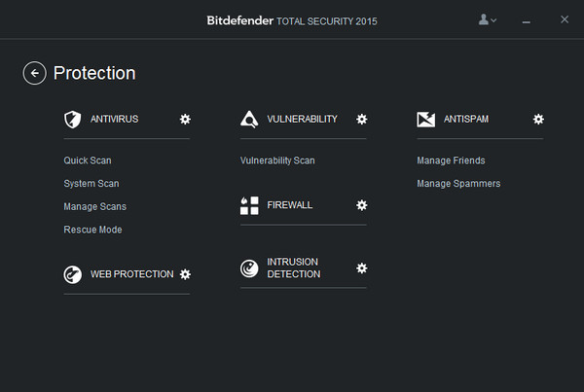Click the Firewall brick icon
The image size is (584, 392).
(x=249, y=205)
